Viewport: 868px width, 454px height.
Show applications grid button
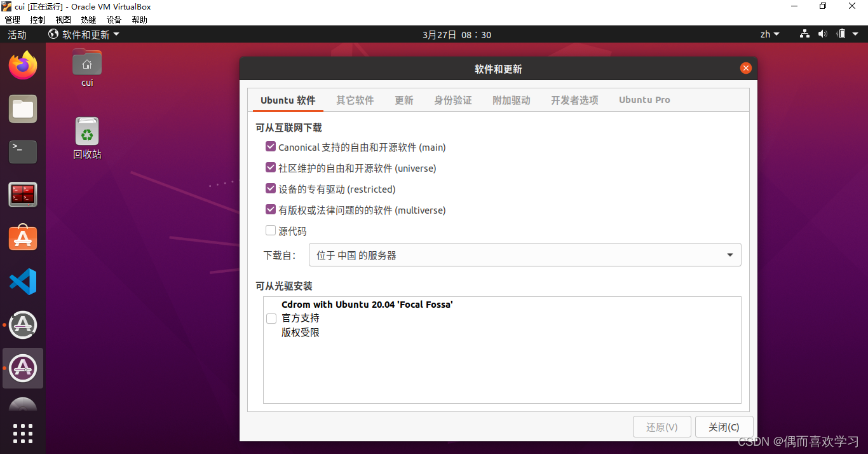[x=23, y=433]
